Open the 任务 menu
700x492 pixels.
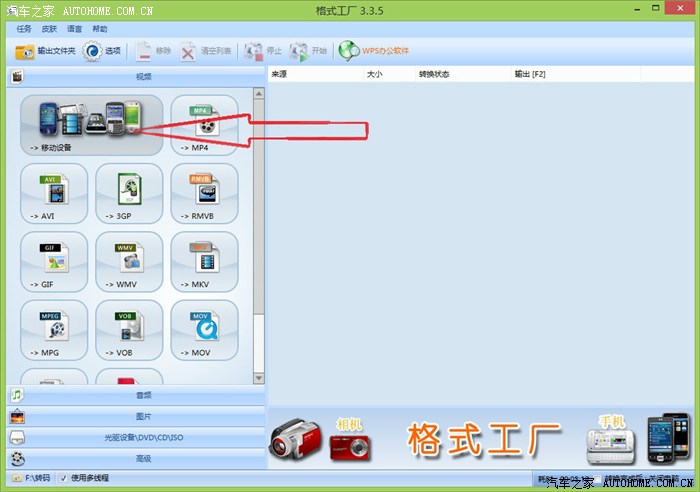24,29
